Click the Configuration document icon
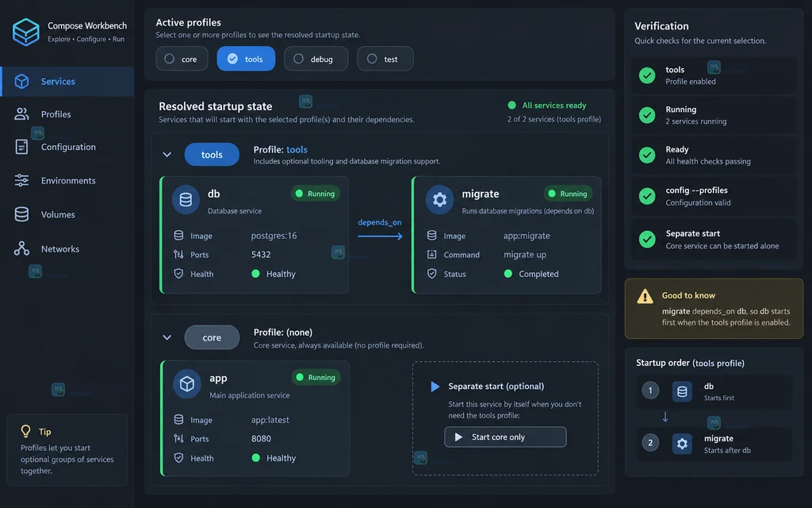 pyautogui.click(x=21, y=147)
